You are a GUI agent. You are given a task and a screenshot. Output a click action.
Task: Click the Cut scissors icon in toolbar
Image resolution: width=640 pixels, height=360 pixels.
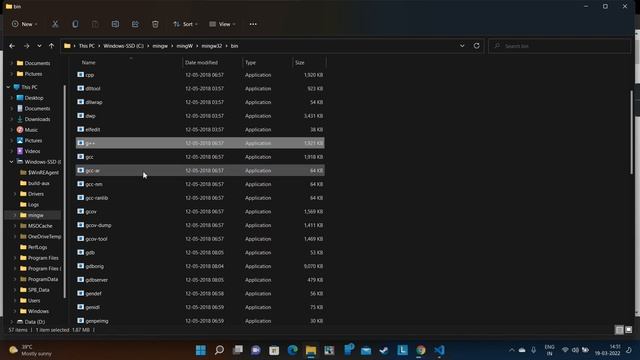(55, 24)
